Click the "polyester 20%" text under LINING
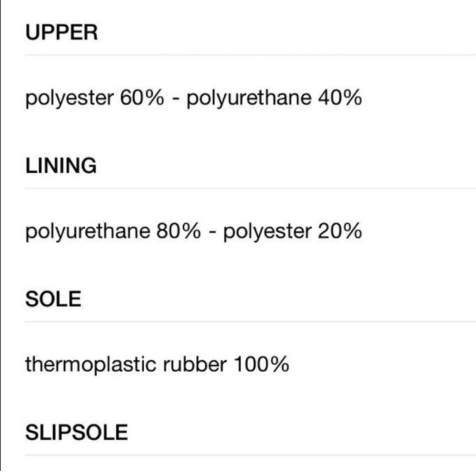 click(292, 232)
